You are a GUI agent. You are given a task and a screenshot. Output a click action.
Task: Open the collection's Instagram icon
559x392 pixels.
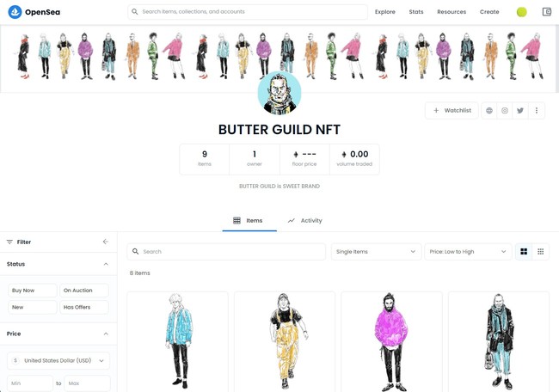click(505, 111)
